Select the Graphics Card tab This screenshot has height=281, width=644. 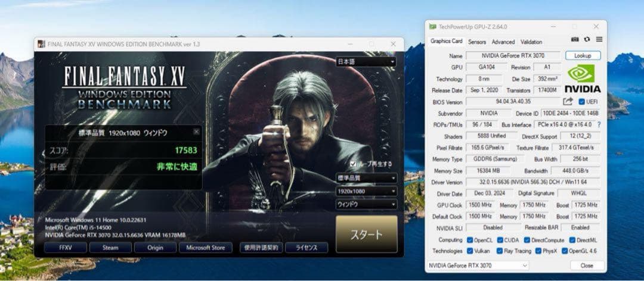click(446, 42)
